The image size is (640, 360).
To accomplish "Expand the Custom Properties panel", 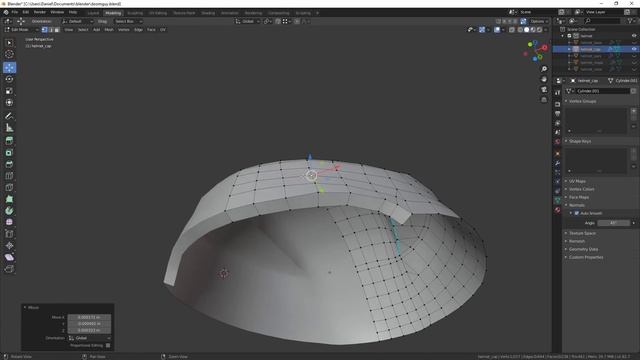I will coord(586,257).
